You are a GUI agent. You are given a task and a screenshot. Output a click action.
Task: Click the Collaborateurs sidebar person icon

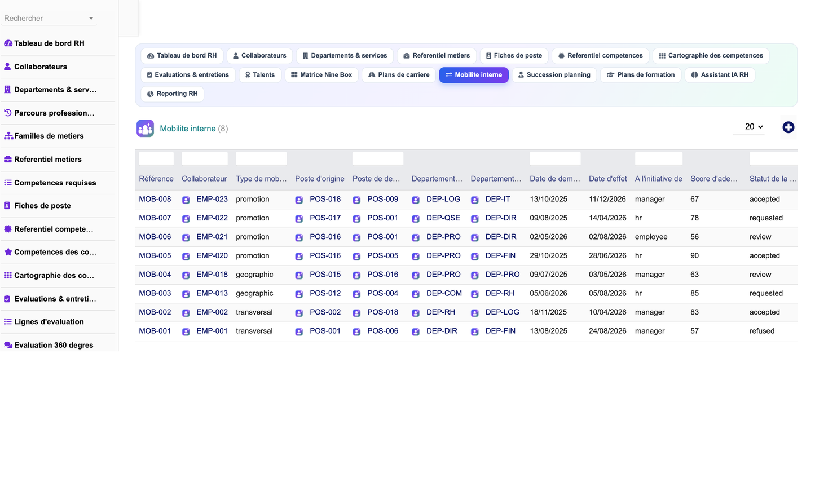pyautogui.click(x=7, y=67)
